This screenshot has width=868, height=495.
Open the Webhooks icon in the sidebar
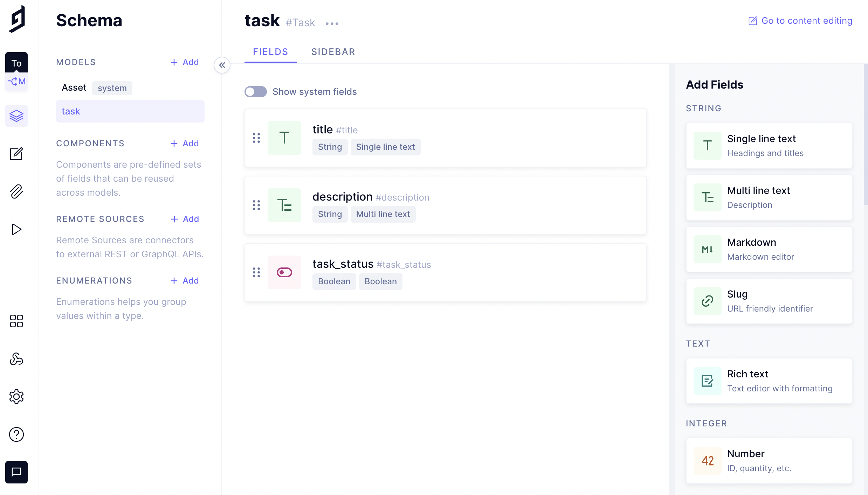[x=16, y=359]
